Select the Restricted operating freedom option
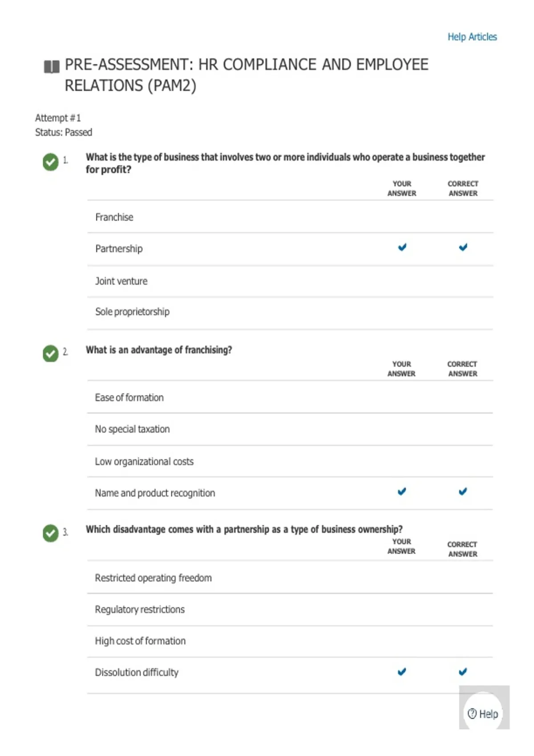Screen dimensions: 534x756 point(290,577)
